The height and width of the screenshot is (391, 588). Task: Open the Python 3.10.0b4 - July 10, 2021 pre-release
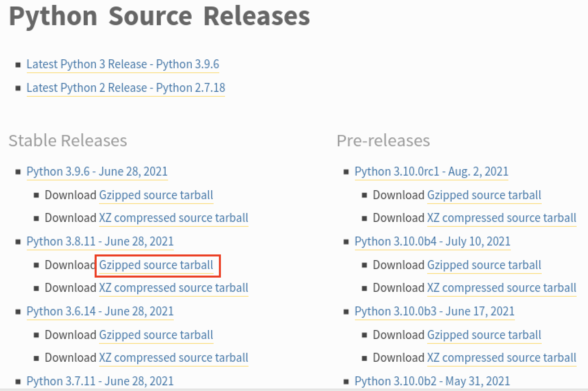[x=432, y=241]
